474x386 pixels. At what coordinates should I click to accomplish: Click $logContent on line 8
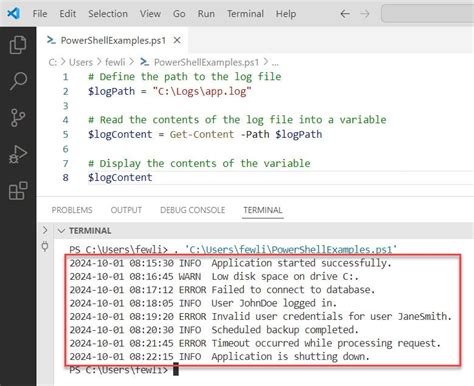coord(120,177)
